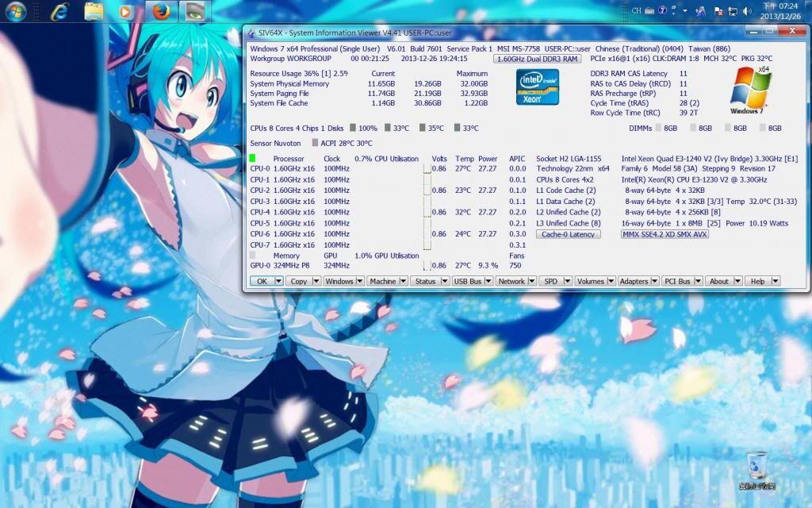812x508 pixels.
Task: Open the Windows Start orb
Action: [x=14, y=11]
